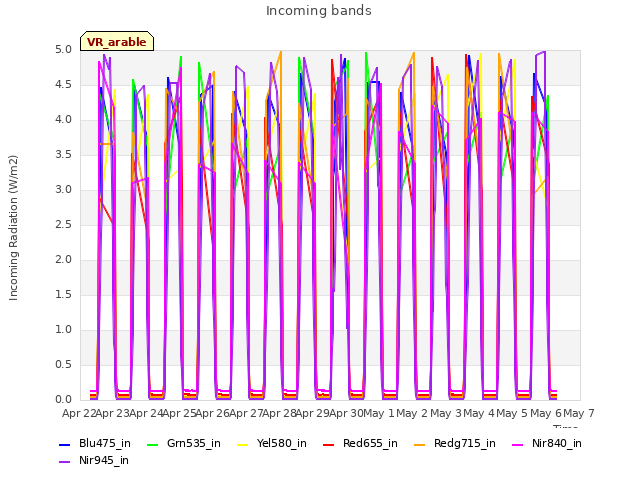Click the 0.0 y-axis tick label

coord(63,400)
